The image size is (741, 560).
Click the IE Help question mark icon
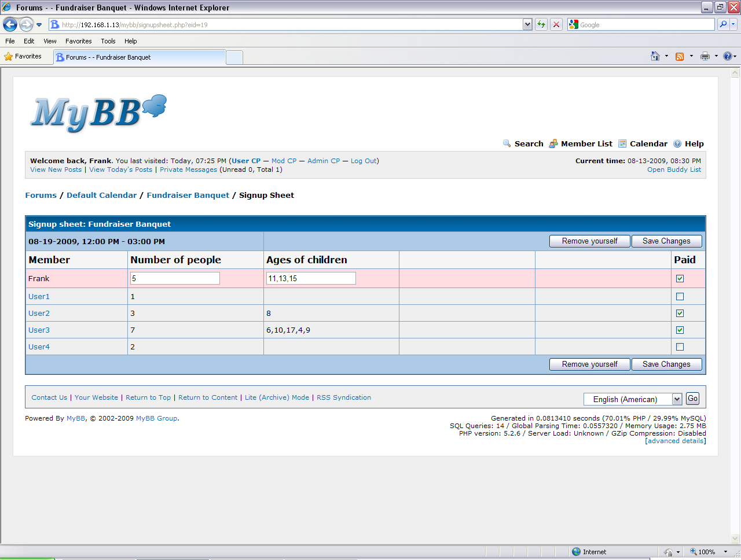[x=728, y=56]
